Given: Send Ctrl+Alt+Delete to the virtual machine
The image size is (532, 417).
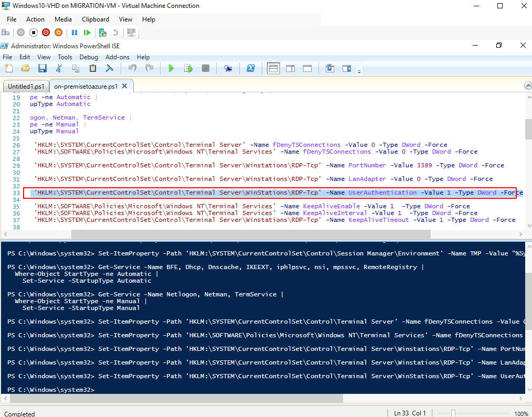Looking at the screenshot, I should coord(6,33).
